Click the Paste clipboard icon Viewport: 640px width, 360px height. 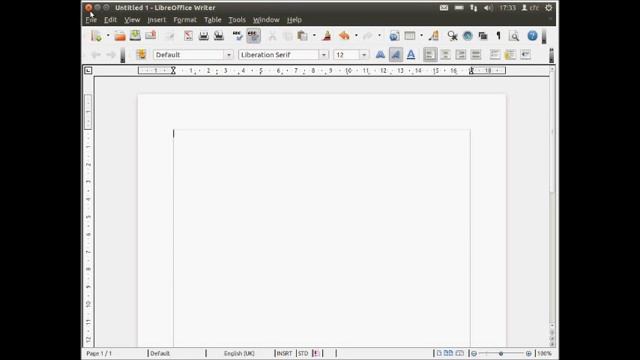point(302,36)
